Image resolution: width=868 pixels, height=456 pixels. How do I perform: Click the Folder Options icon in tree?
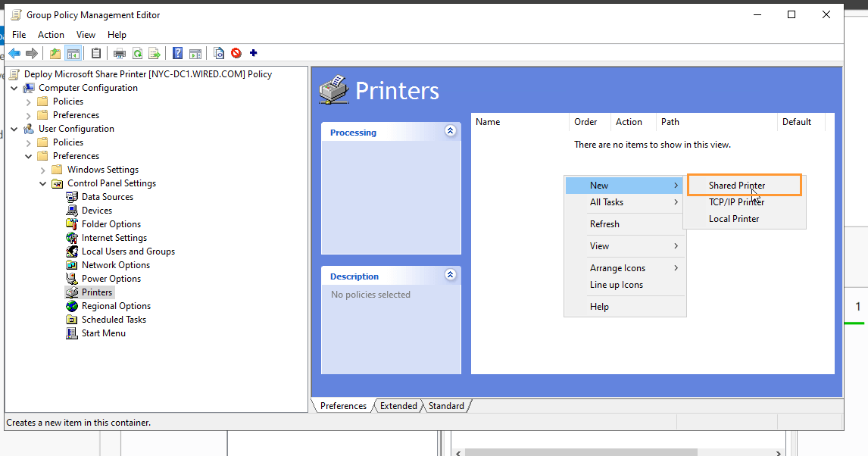(72, 224)
